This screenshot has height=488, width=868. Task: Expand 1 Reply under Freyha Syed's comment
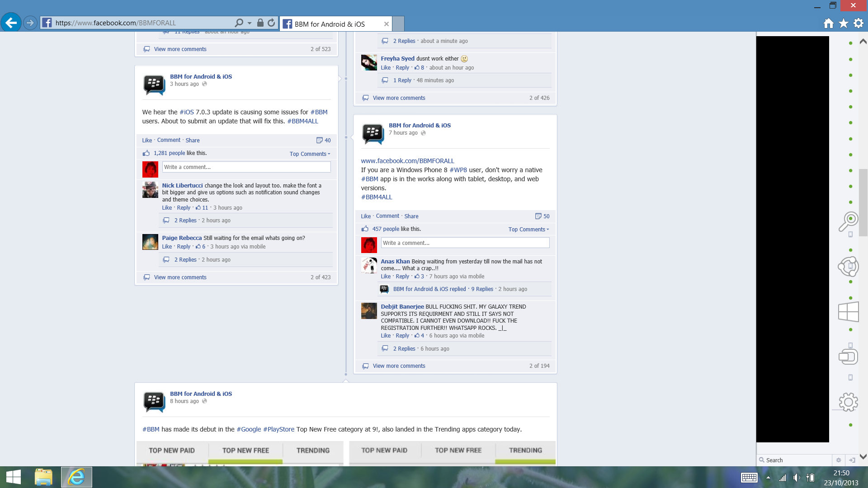point(402,80)
